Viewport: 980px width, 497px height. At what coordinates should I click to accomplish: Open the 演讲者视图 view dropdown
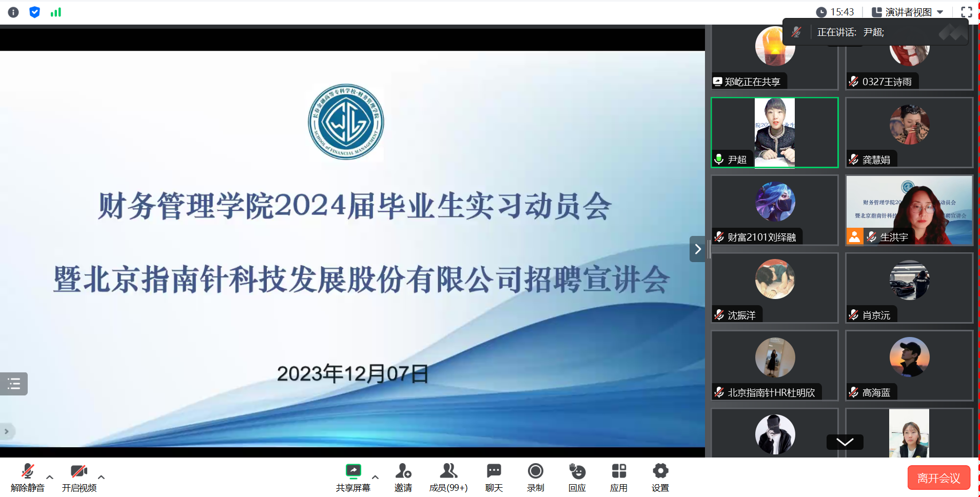908,12
